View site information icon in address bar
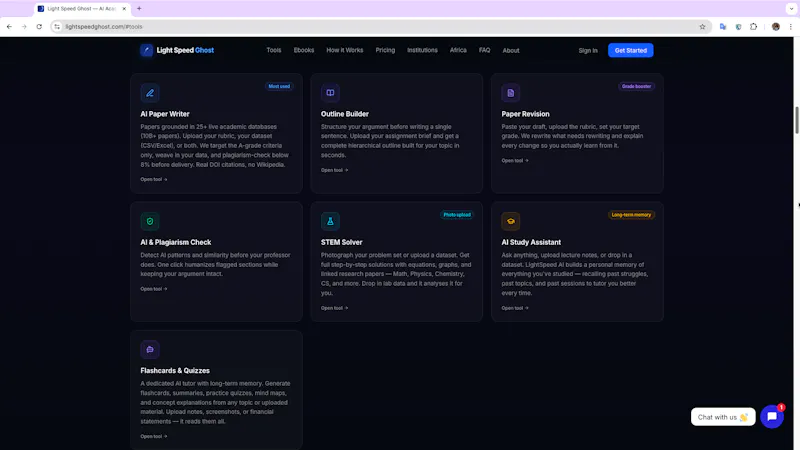Screen dimensions: 800x450 57,27
